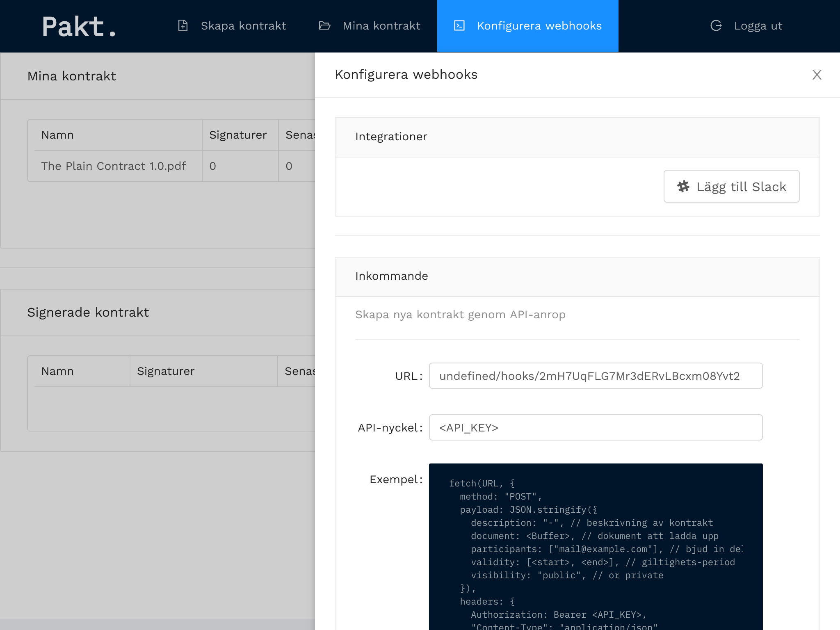The height and width of the screenshot is (630, 840).
Task: Click the Konfigurera webhooks terminal icon
Action: pyautogui.click(x=459, y=26)
